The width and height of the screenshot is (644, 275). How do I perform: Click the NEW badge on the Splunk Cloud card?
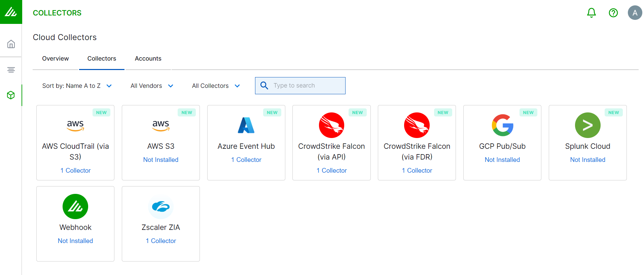pyautogui.click(x=614, y=112)
